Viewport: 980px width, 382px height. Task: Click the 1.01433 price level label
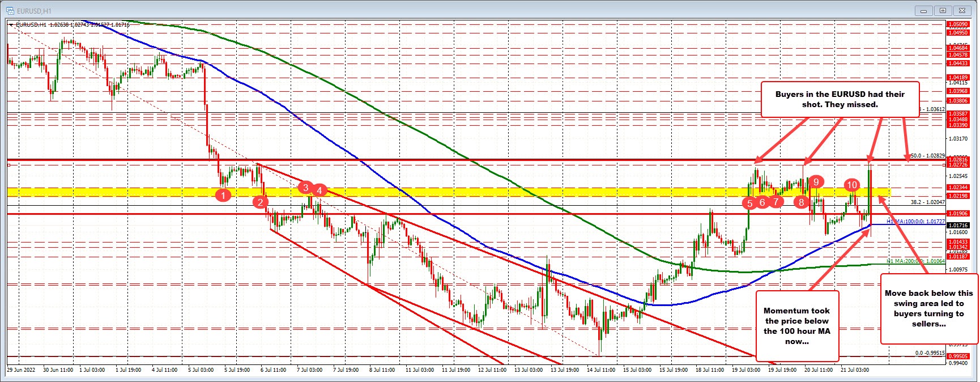click(957, 242)
